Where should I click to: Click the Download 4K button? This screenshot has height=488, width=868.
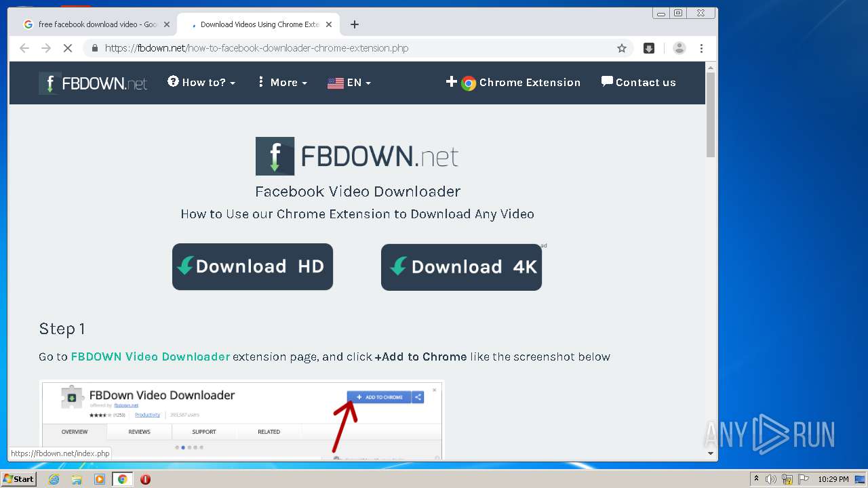pos(461,267)
